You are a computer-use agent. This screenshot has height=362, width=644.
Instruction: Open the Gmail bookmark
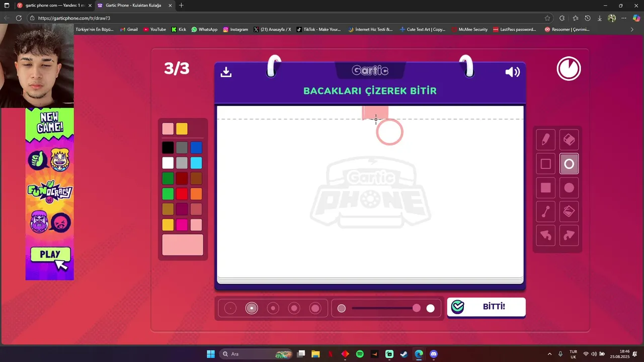[129, 30]
